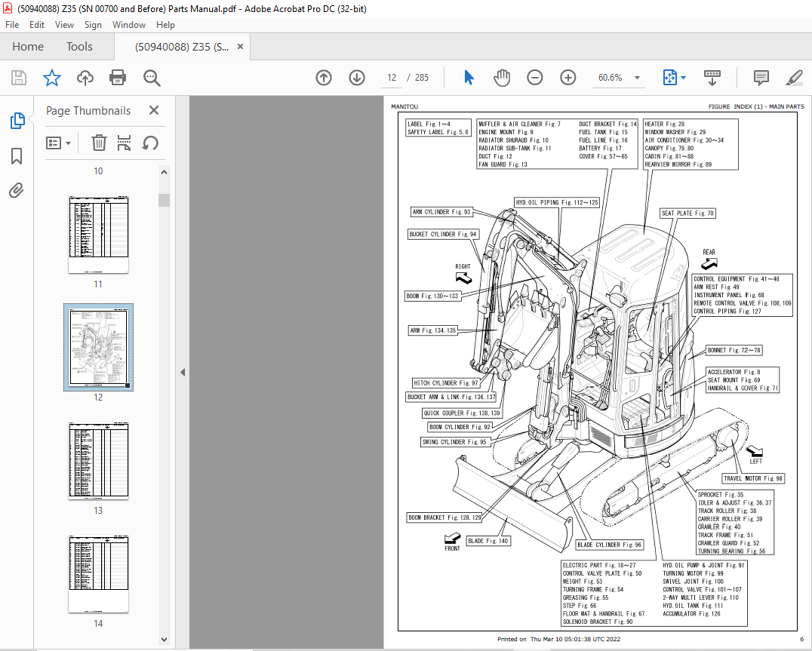Add document to starred with star icon
812x651 pixels.
click(x=52, y=78)
